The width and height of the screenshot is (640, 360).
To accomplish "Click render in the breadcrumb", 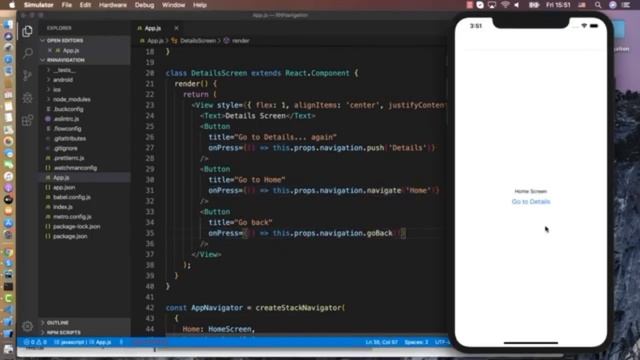I will 240,41.
